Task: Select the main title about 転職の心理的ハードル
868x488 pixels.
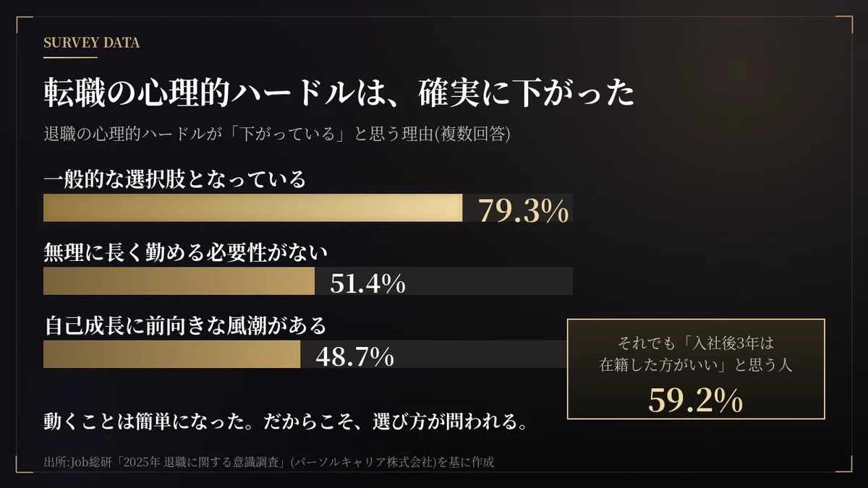Action: (339, 93)
